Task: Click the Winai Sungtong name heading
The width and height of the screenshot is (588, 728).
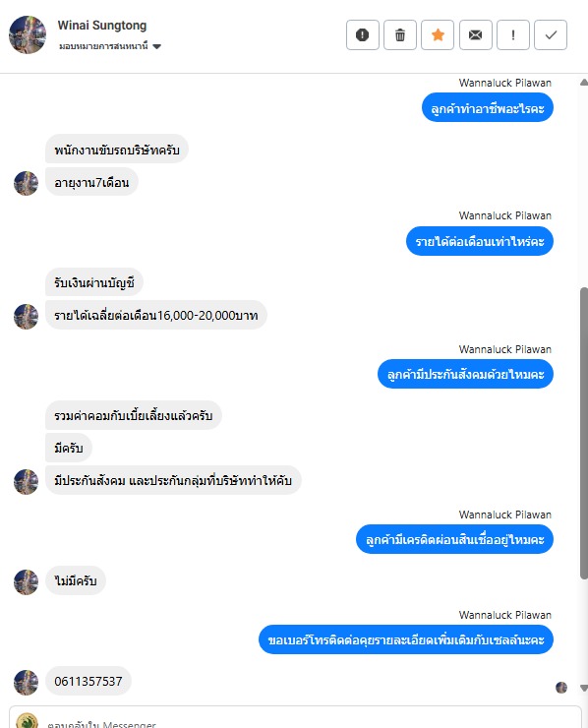Action: coord(102,26)
